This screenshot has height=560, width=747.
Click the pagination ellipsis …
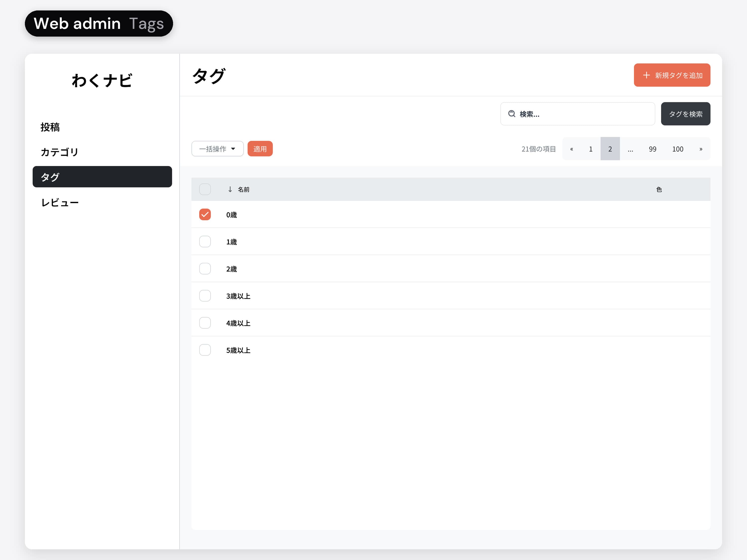pos(630,149)
